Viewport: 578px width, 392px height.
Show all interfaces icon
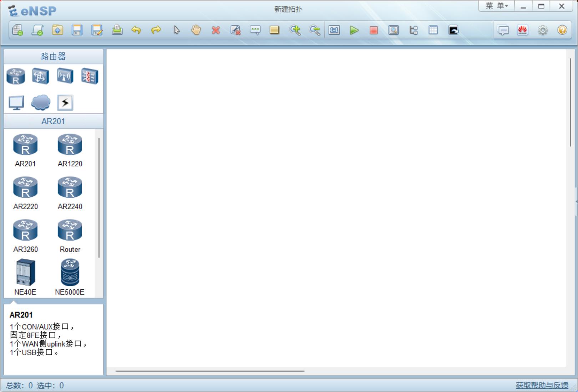[x=414, y=30]
